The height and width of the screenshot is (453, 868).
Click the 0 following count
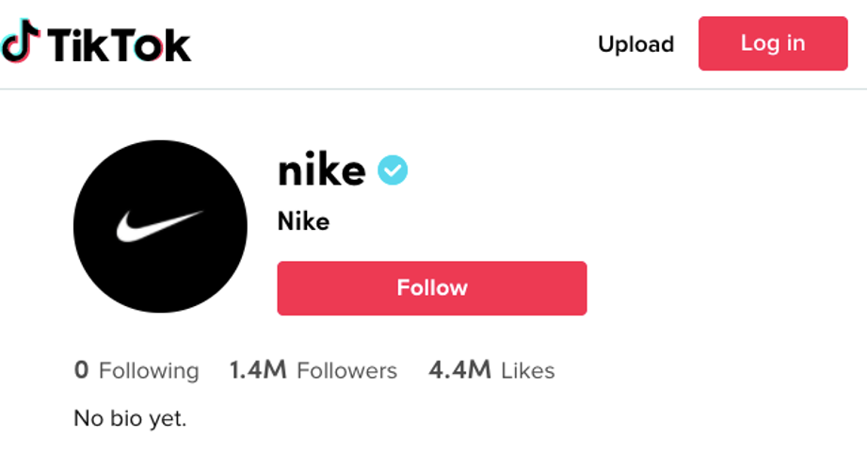(x=81, y=370)
